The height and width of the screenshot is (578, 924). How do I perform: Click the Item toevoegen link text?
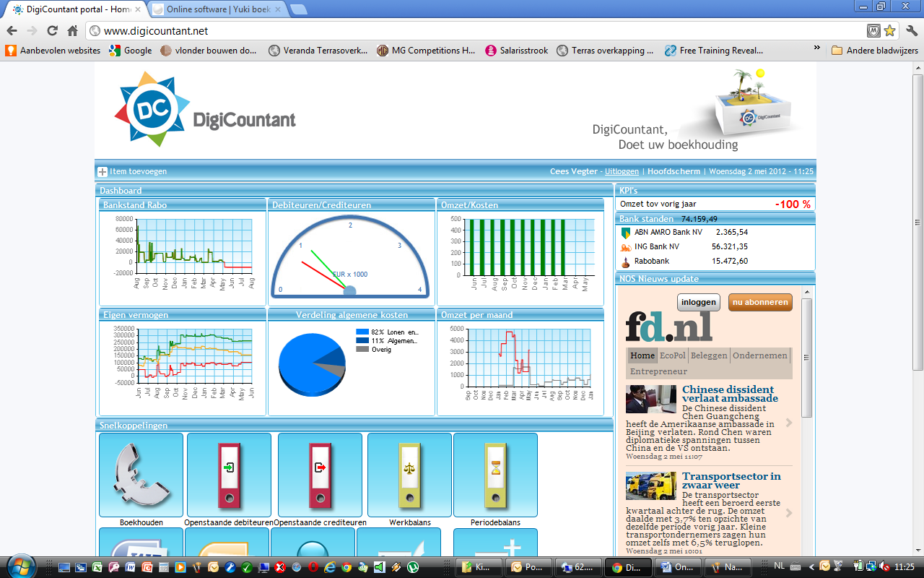[138, 172]
